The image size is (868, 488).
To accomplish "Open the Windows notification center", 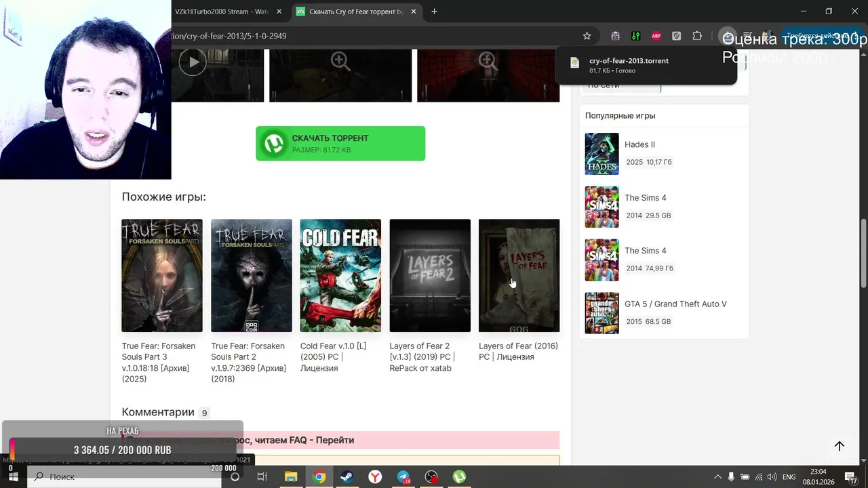I will coord(852,477).
